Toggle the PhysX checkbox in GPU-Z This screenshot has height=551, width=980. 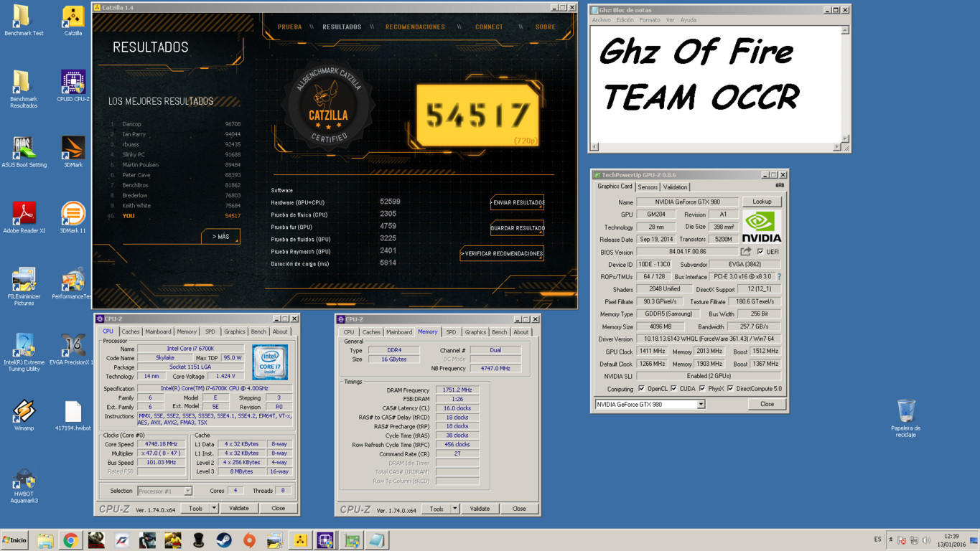pos(702,389)
